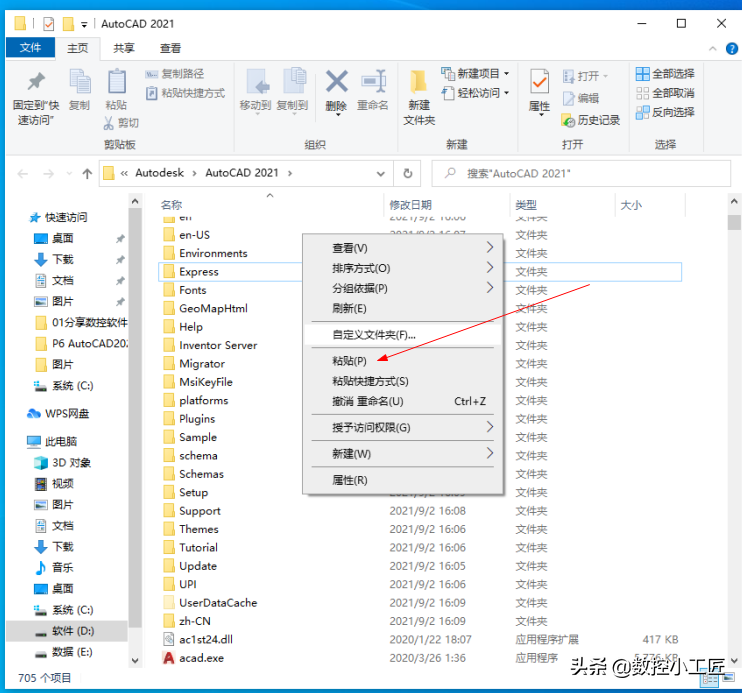Click the Help question mark icon

tap(732, 48)
